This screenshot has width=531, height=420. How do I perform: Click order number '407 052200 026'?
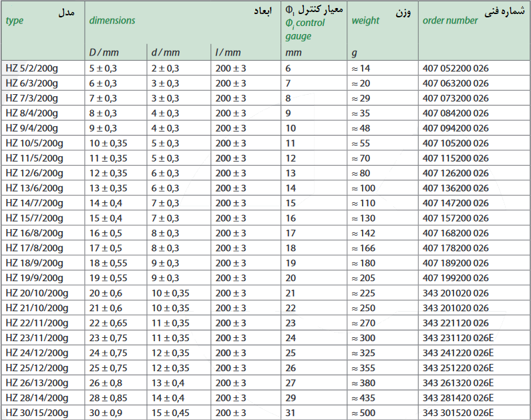click(456, 68)
